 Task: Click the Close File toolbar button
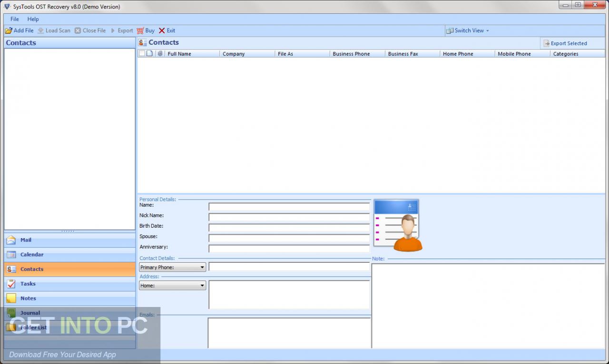coord(90,30)
